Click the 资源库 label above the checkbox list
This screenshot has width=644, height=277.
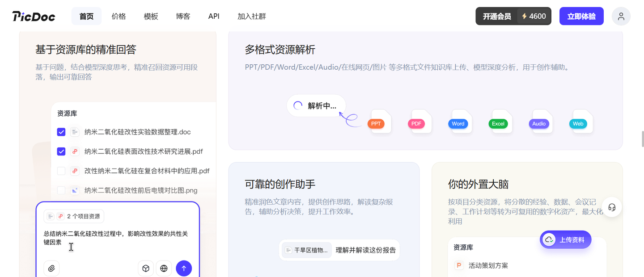pos(67,113)
